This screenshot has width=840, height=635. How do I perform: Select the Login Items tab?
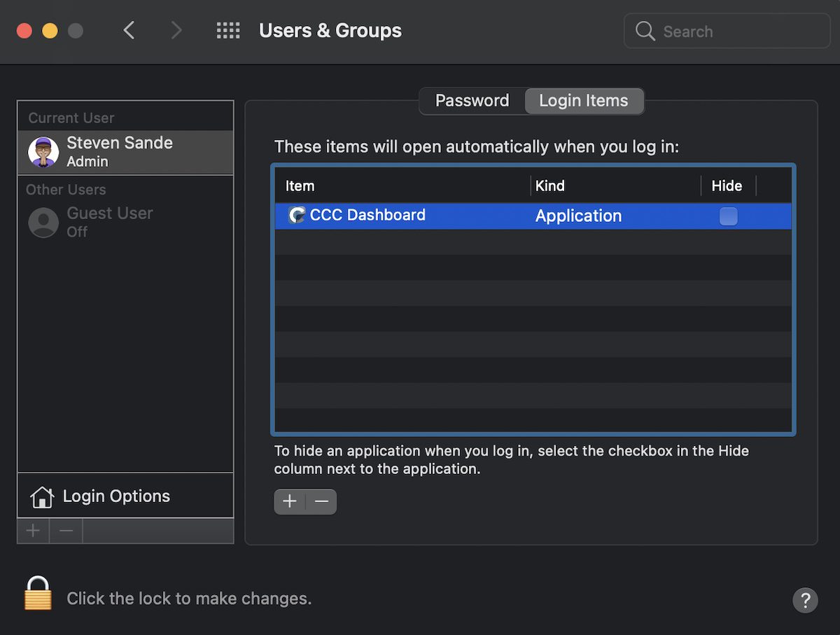(x=583, y=101)
